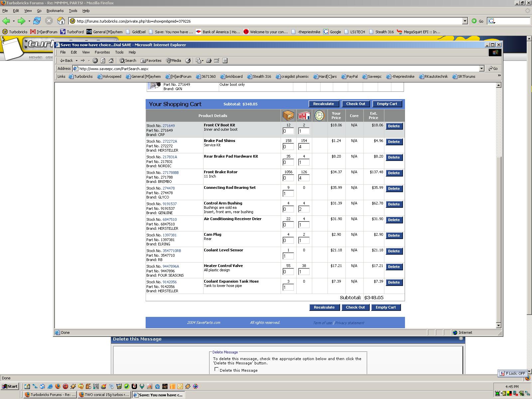Launch Internet Explorer from Quick Launch
The height and width of the screenshot is (399, 532).
(x=50, y=386)
